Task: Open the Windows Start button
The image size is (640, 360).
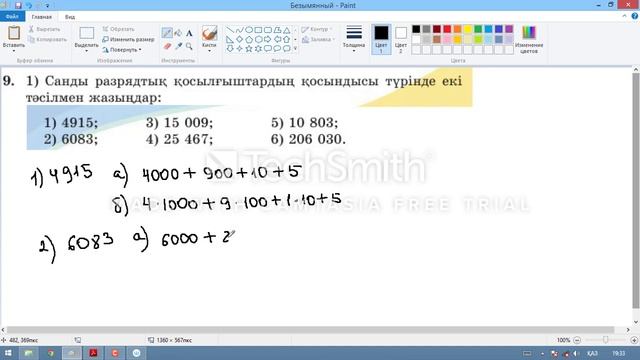Action: click(7, 353)
